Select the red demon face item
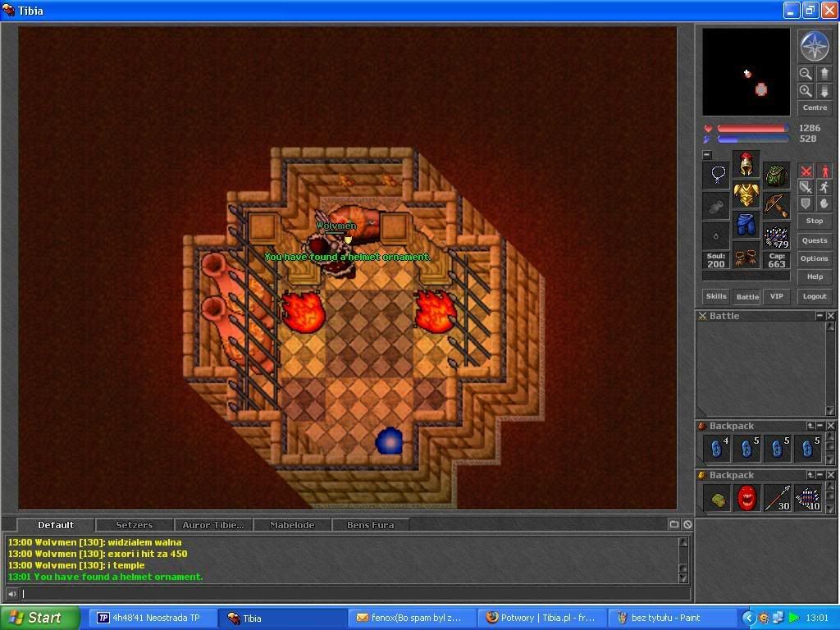Image resolution: width=840 pixels, height=630 pixels. click(x=746, y=498)
